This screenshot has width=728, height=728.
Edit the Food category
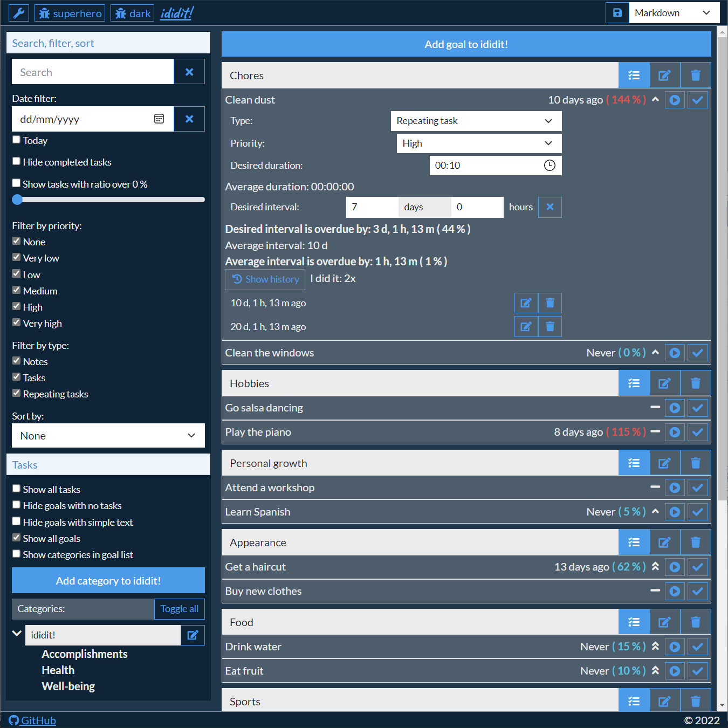pyautogui.click(x=665, y=622)
